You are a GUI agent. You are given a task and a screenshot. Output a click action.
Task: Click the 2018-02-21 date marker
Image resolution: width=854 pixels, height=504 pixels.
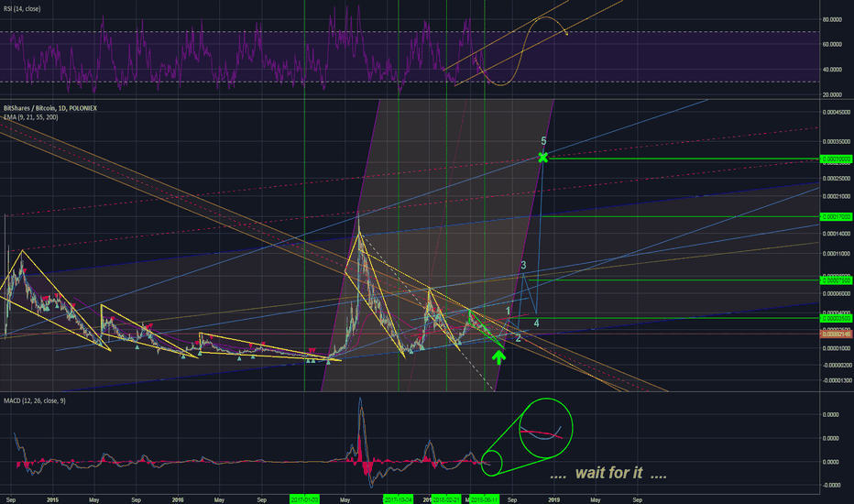pyautogui.click(x=446, y=499)
